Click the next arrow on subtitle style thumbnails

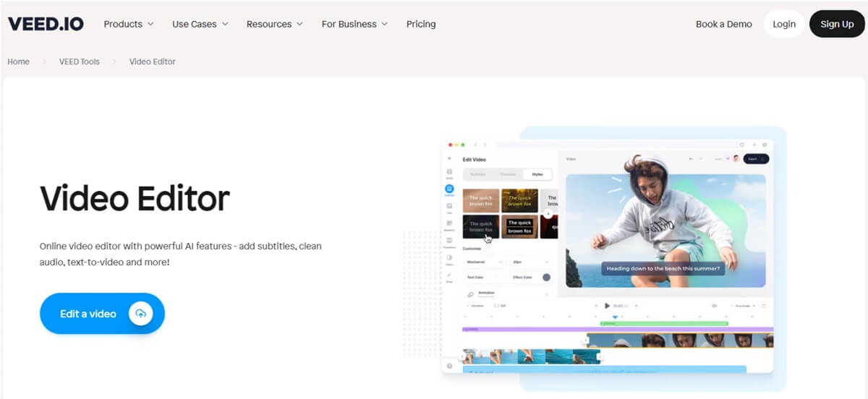tap(549, 213)
